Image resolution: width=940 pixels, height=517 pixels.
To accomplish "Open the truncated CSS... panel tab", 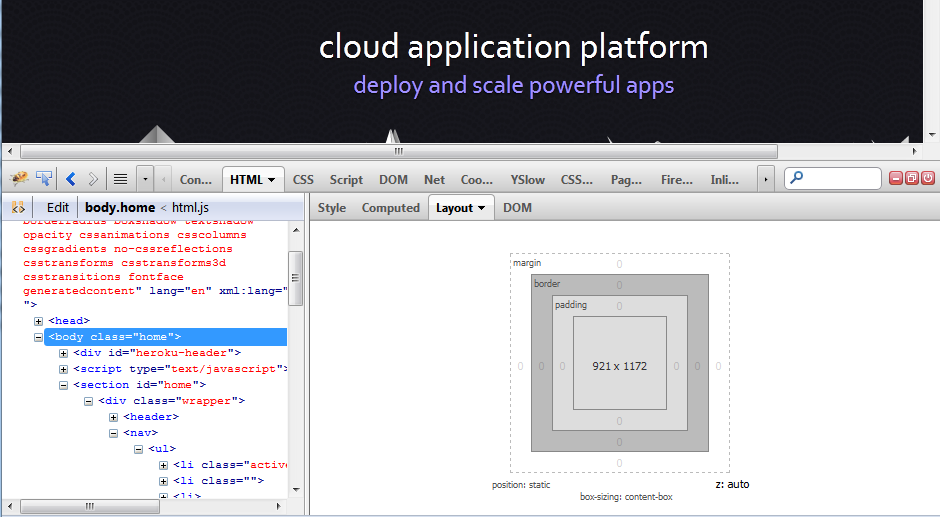I will click(x=577, y=179).
